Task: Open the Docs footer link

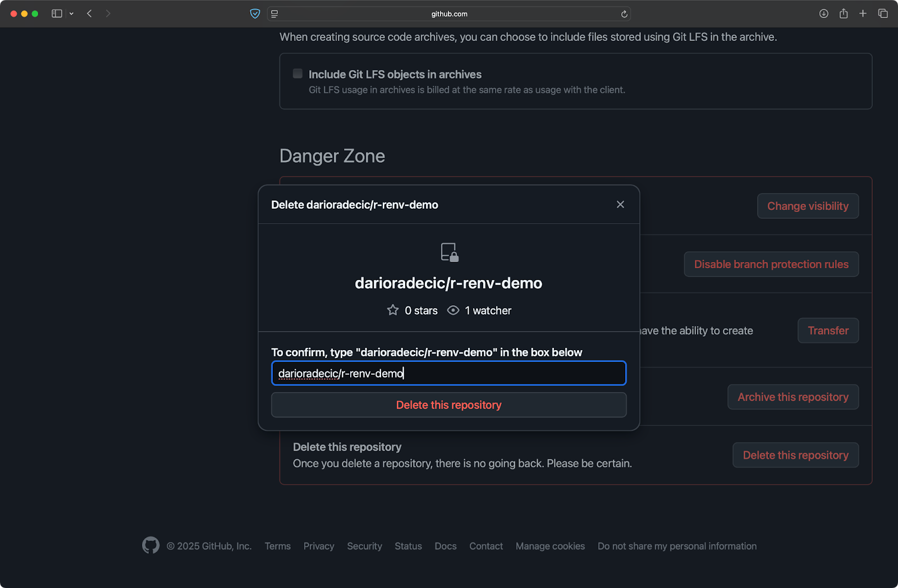Action: point(446,546)
